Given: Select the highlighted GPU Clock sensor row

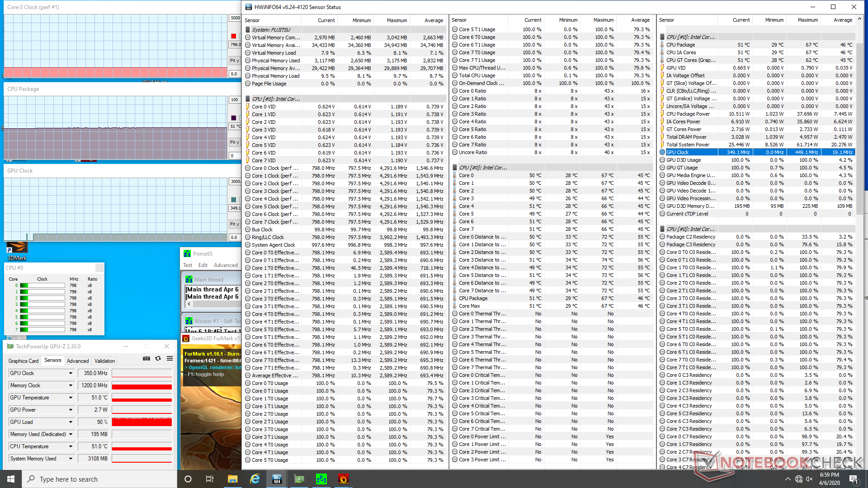Looking at the screenshot, I should coord(757,152).
